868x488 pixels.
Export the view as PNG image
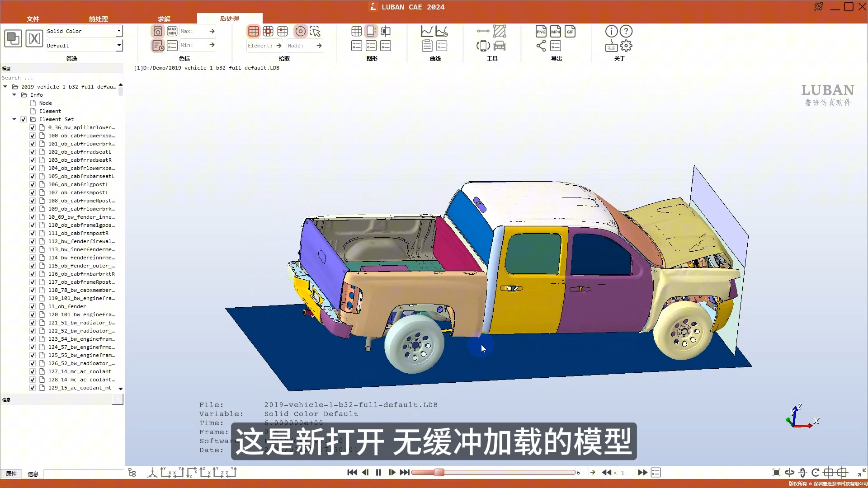click(541, 31)
